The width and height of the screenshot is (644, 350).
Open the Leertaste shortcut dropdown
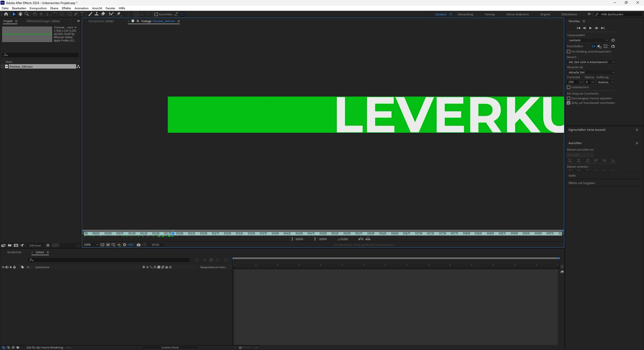588,40
